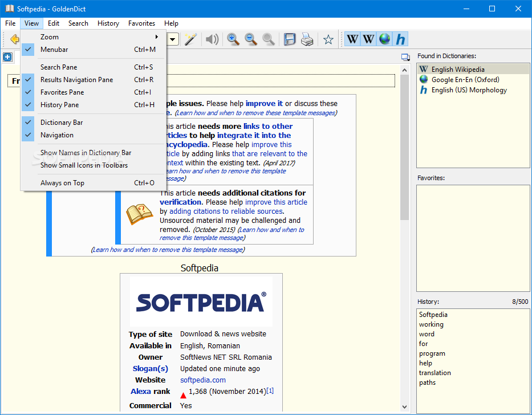Close the open View menu
532x415 pixels.
31,23
